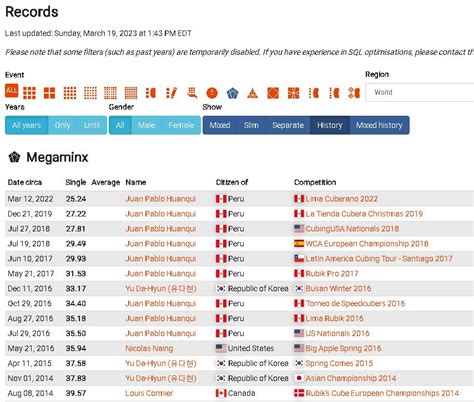Viewport: 474px width, 402px height.
Task: Open the US Nationals 2016 competition link
Action: pos(337,333)
